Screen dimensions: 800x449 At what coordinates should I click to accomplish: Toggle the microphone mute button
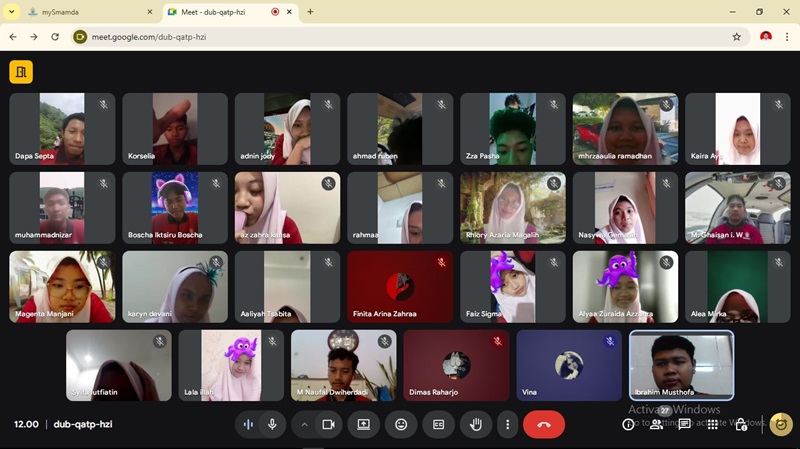(x=271, y=424)
